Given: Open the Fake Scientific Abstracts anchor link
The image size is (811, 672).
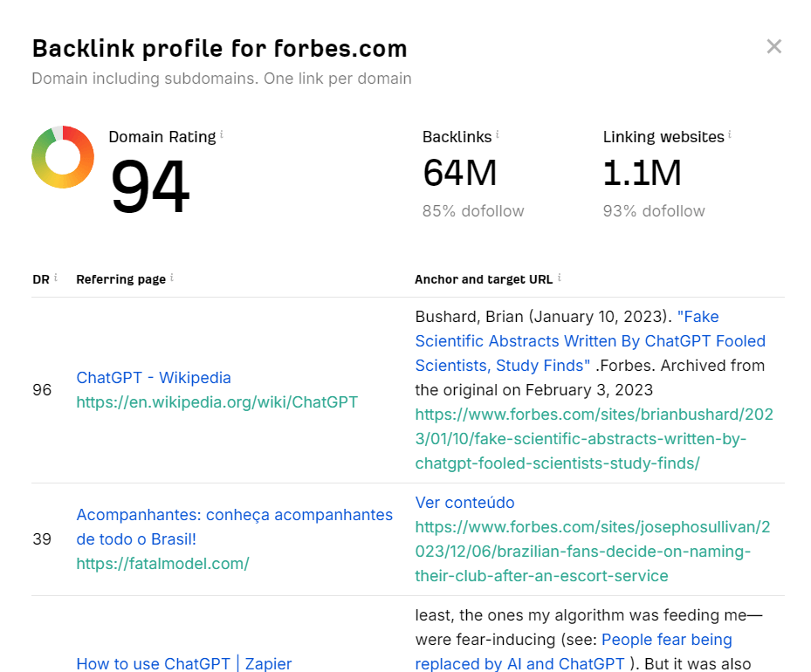Looking at the screenshot, I should coord(589,340).
